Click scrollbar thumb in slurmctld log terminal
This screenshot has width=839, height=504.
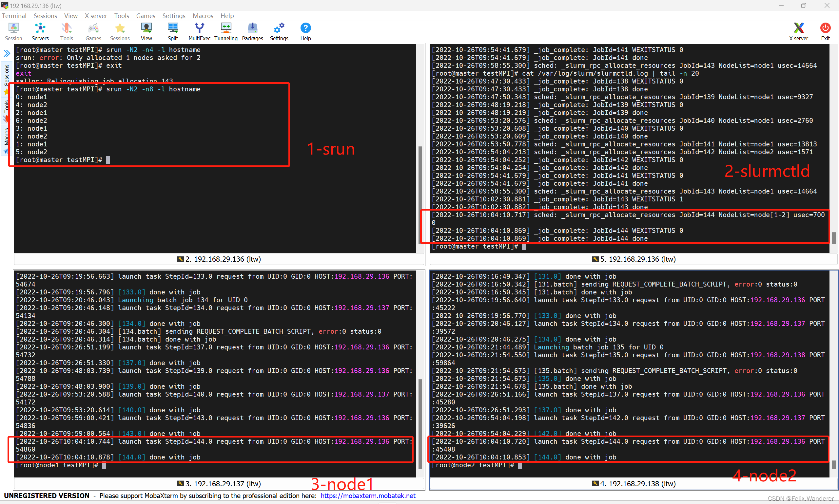(833, 238)
